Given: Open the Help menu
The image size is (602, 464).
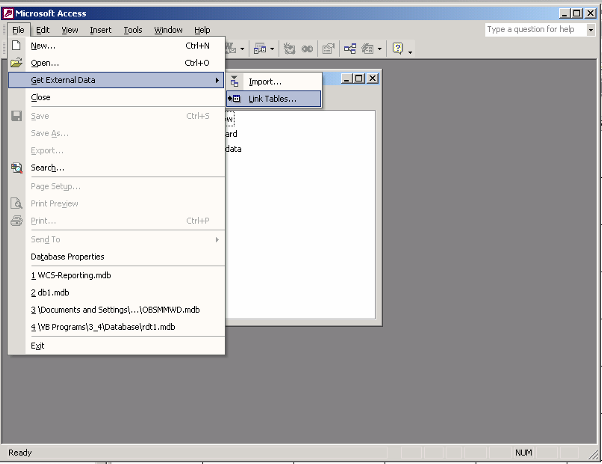Looking at the screenshot, I should click(202, 30).
